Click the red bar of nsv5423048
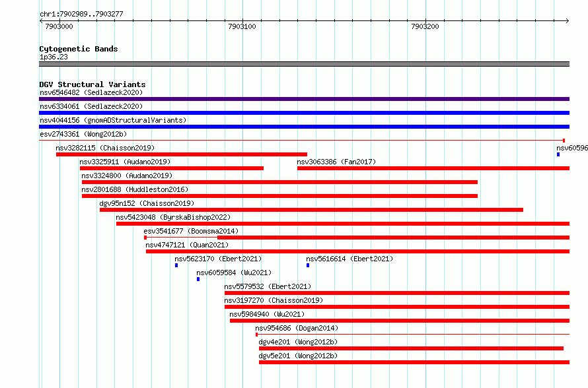588x388 pixels. pyautogui.click(x=343, y=224)
